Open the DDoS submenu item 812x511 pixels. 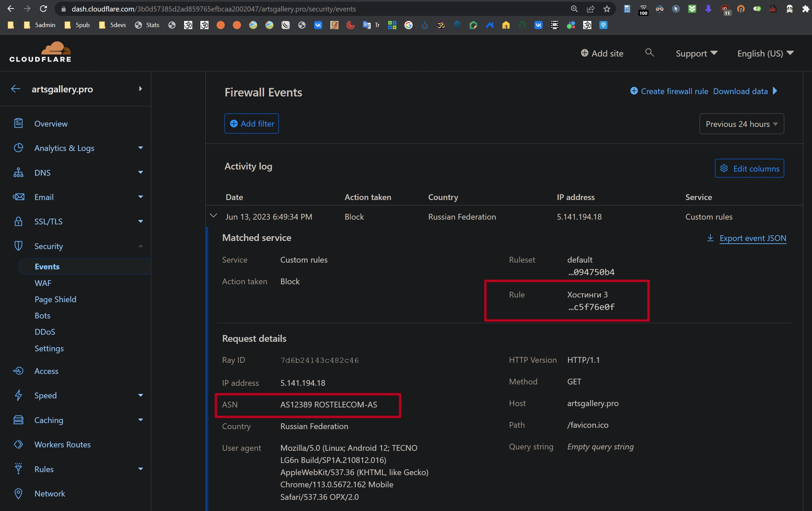coord(45,332)
